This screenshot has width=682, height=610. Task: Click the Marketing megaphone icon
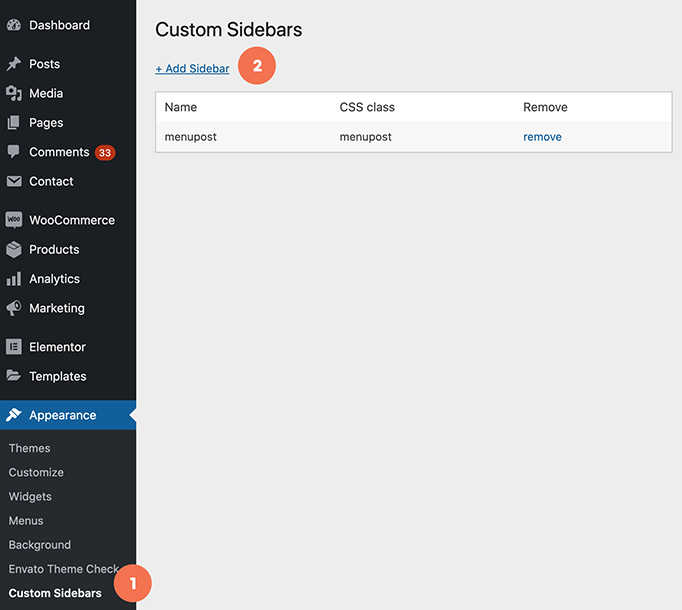tap(14, 308)
